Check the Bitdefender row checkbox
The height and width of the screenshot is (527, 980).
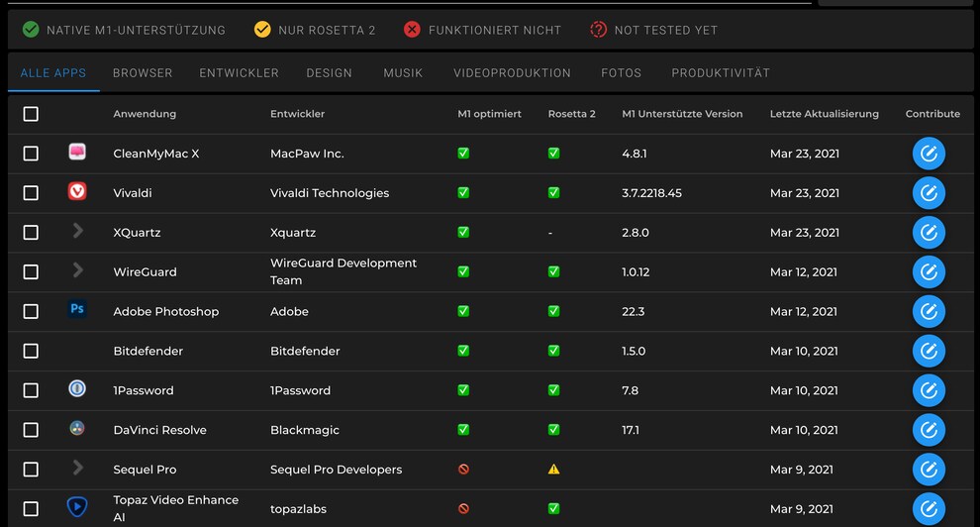coord(31,351)
